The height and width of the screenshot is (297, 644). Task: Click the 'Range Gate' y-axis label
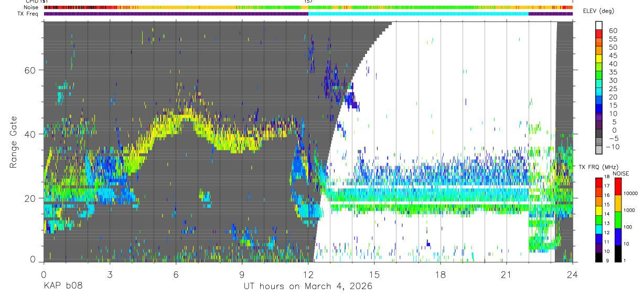pos(14,142)
